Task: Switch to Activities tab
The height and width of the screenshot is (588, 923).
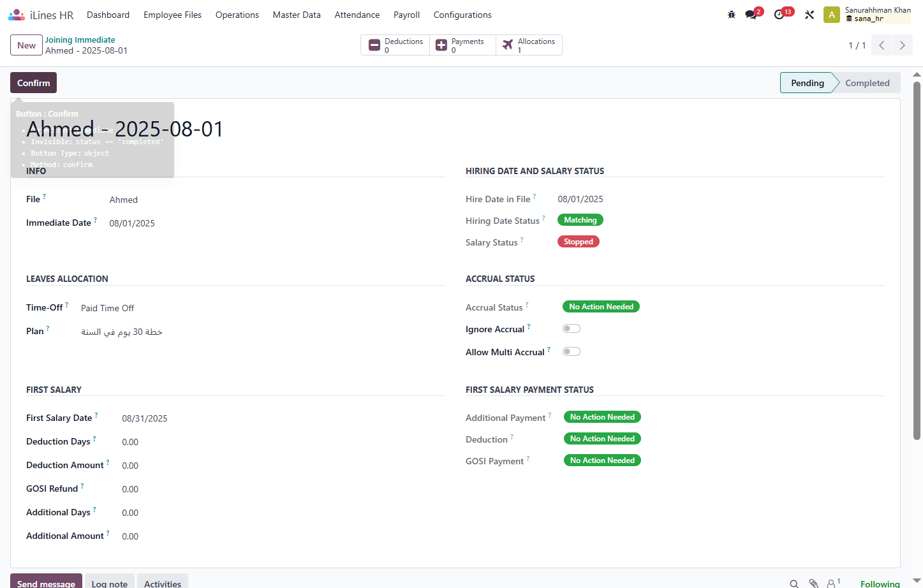Action: (163, 582)
